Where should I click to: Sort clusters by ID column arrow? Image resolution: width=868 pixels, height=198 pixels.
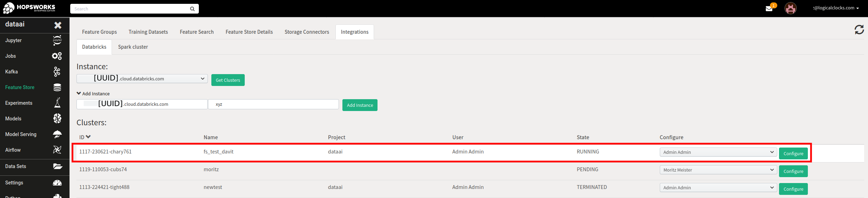point(88,137)
